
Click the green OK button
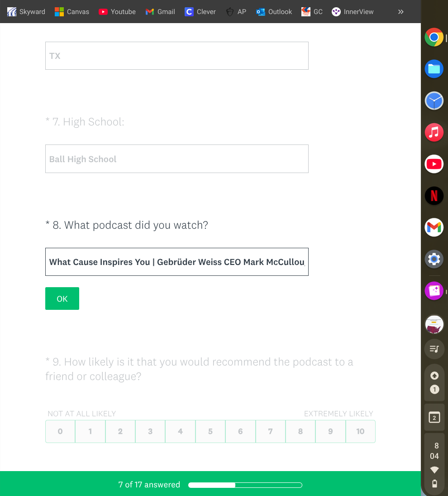pyautogui.click(x=62, y=299)
